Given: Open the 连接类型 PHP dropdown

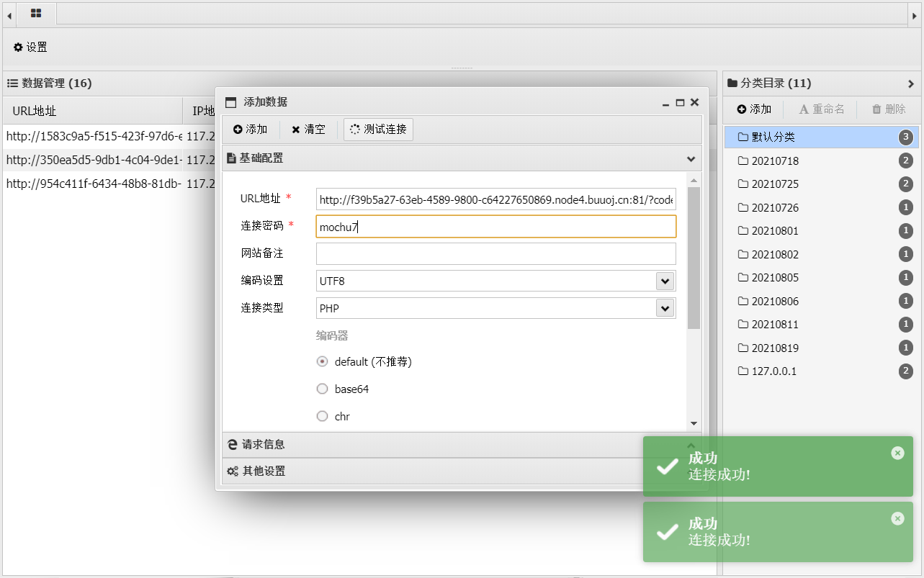Looking at the screenshot, I should (664, 308).
